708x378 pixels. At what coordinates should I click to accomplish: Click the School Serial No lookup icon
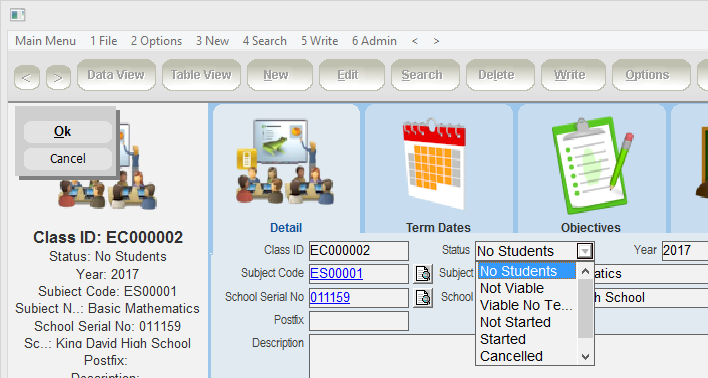click(423, 298)
